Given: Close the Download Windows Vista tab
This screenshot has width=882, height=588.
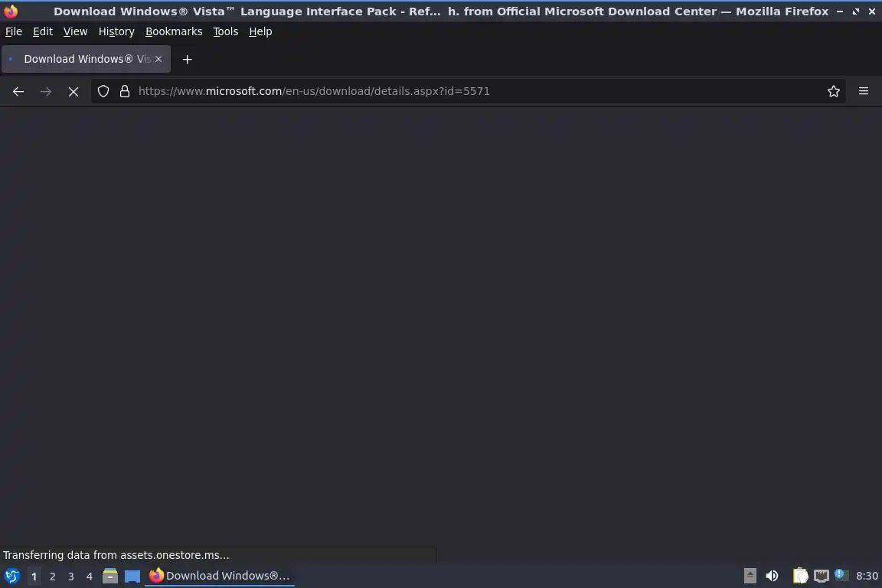Looking at the screenshot, I should pyautogui.click(x=158, y=59).
